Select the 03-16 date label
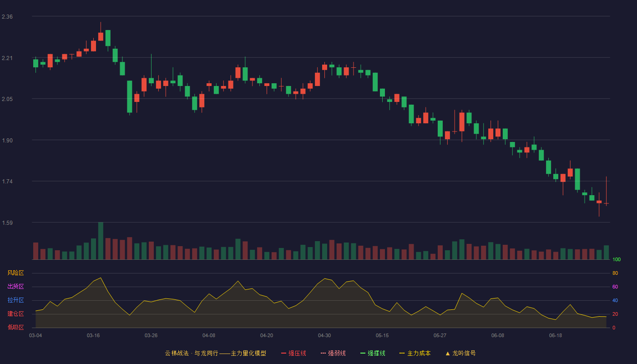Viewport: 637px width, 364px height. click(x=93, y=335)
